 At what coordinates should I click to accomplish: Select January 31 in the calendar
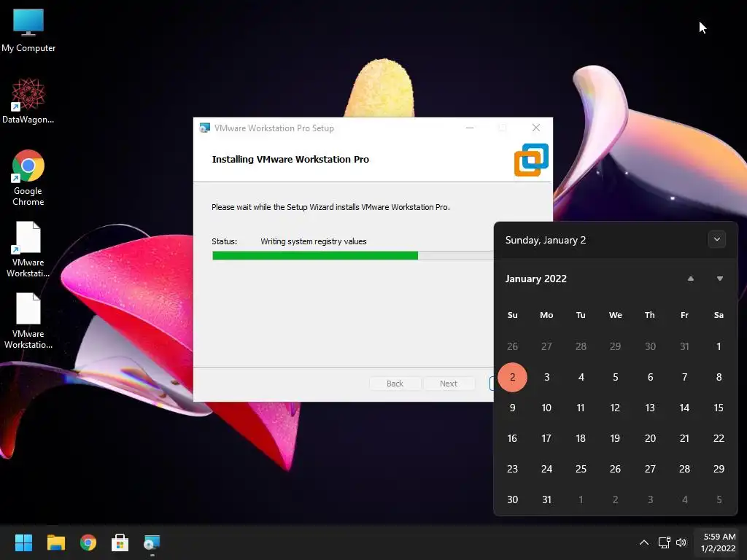546,499
